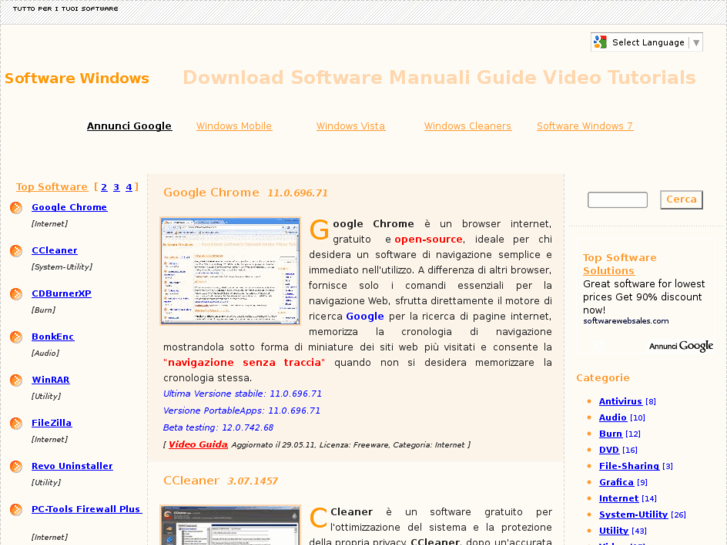Screen dimensions: 727x545
Task: Click the orange icon beside BonkEnc
Action: pyautogui.click(x=16, y=337)
